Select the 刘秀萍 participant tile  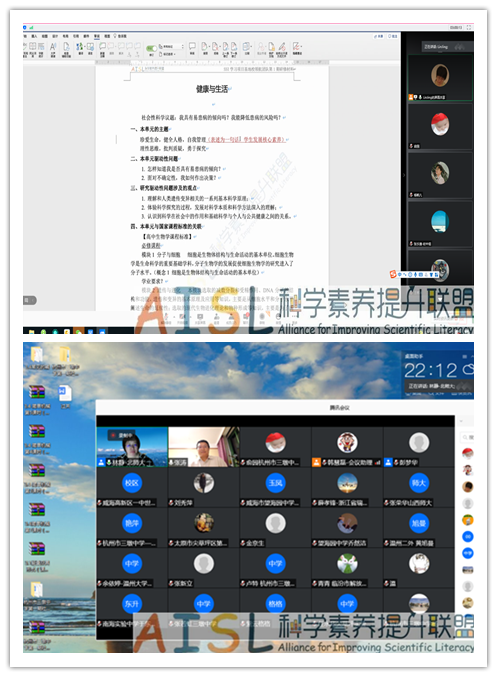tap(203, 487)
